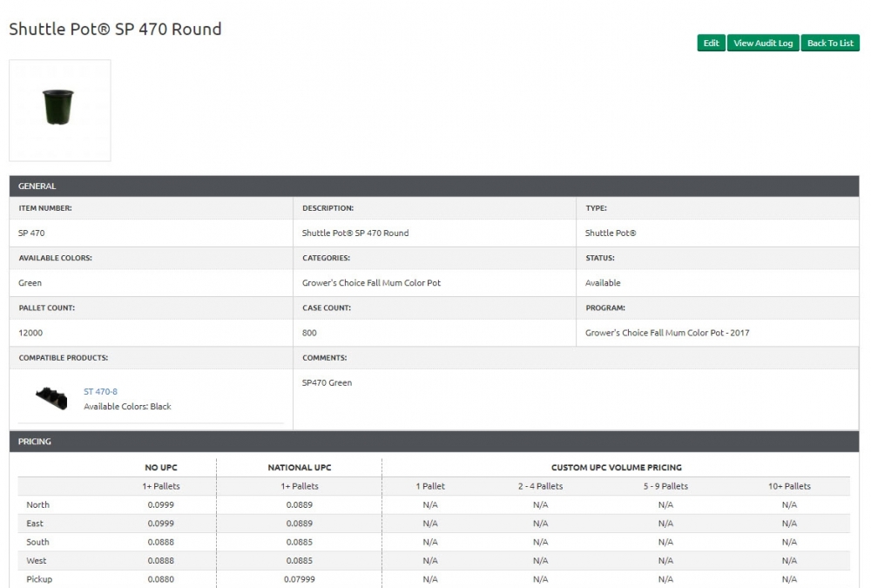Click the NO UPC column header
The image size is (871, 588).
point(161,468)
